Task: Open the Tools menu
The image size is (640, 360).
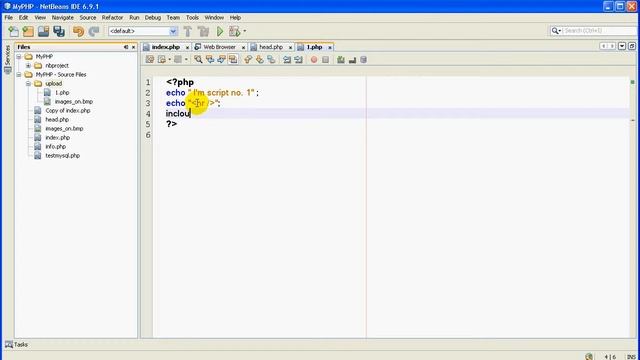Action: click(192, 18)
